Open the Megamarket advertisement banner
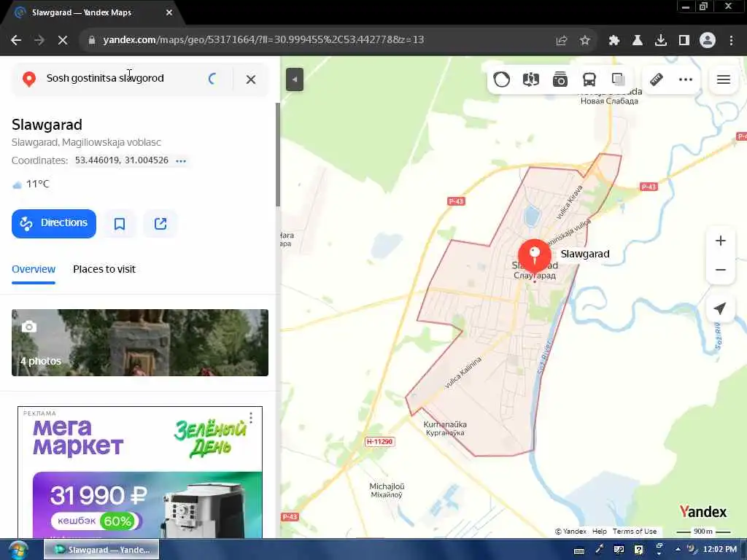 click(x=140, y=472)
